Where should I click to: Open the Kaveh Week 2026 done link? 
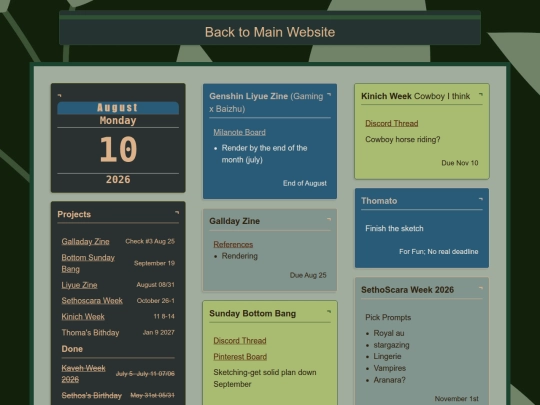tap(83, 374)
